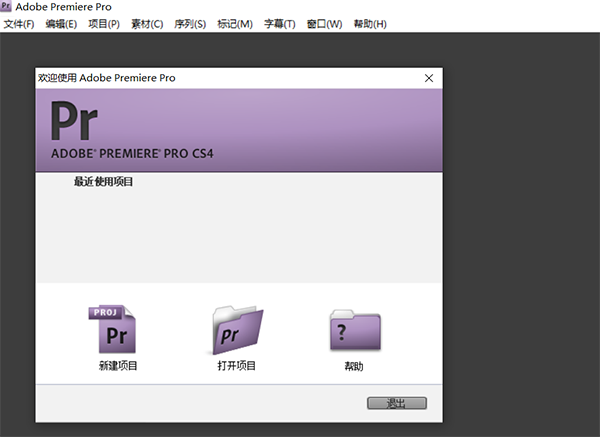Open the 文件(F) menu
Viewport: 600px width, 437px height.
tap(19, 24)
